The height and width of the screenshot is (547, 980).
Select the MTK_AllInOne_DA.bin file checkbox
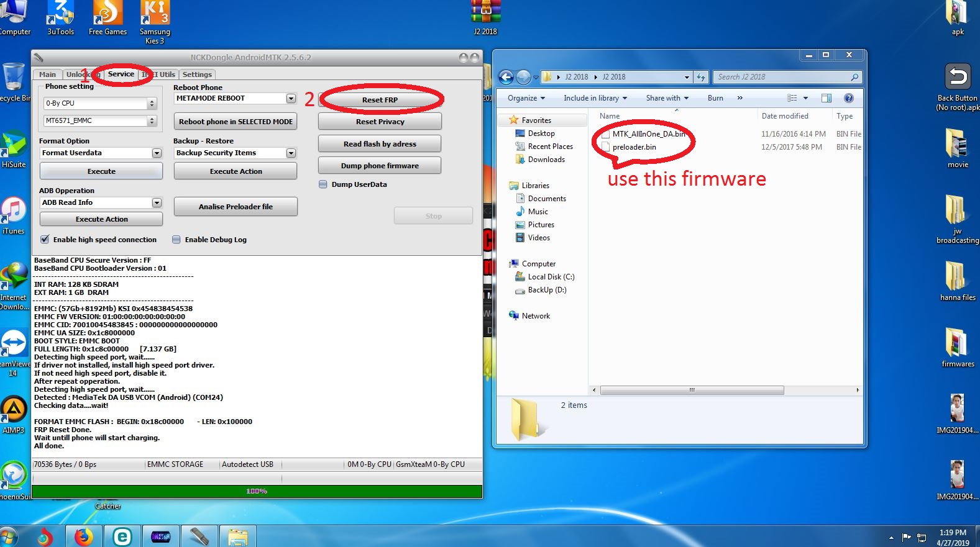(x=605, y=134)
